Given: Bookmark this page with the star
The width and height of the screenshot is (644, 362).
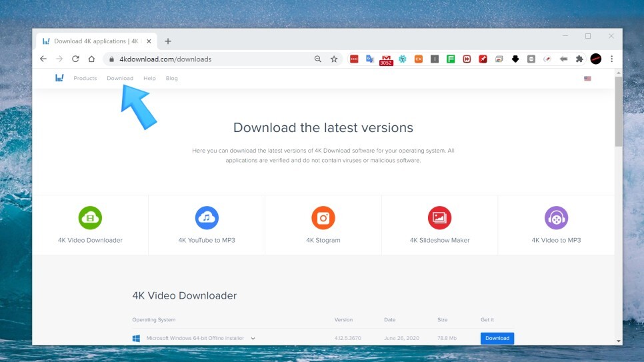Looking at the screenshot, I should 334,59.
